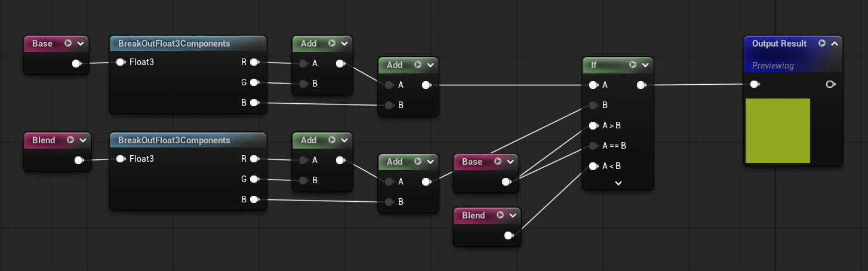Click the If node's B input pin
Viewport: 868px width, 271px height.
(x=593, y=106)
